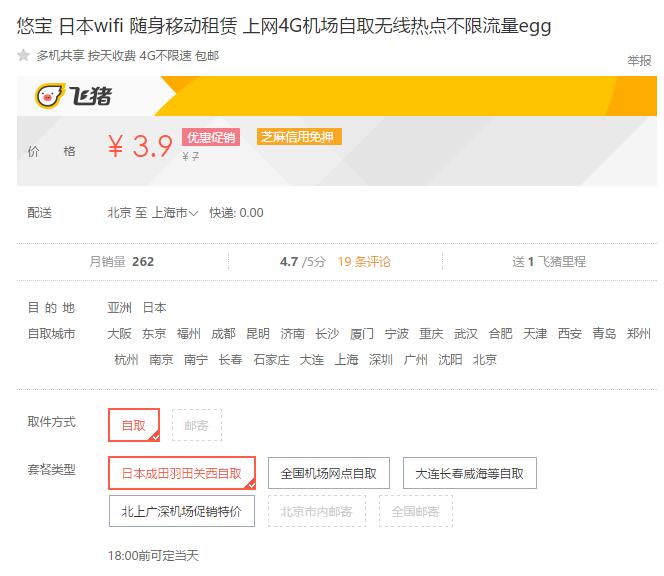Click 厦门 pickup city
The height and width of the screenshot is (576, 664).
tap(362, 334)
